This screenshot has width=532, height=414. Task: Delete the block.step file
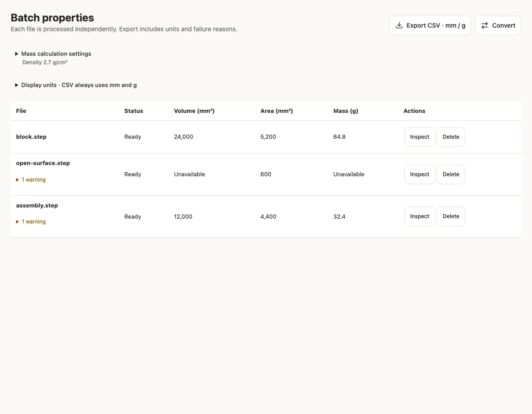click(x=451, y=137)
